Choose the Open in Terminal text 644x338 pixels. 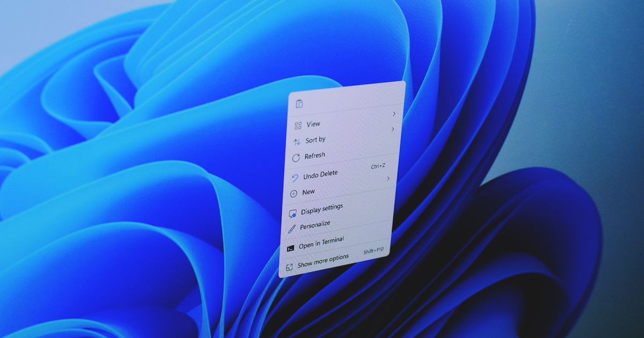pos(321,243)
